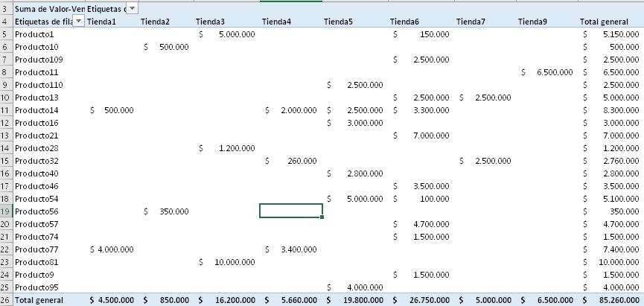Click the Producto81 row label
The image size is (644, 306).
[36, 262]
